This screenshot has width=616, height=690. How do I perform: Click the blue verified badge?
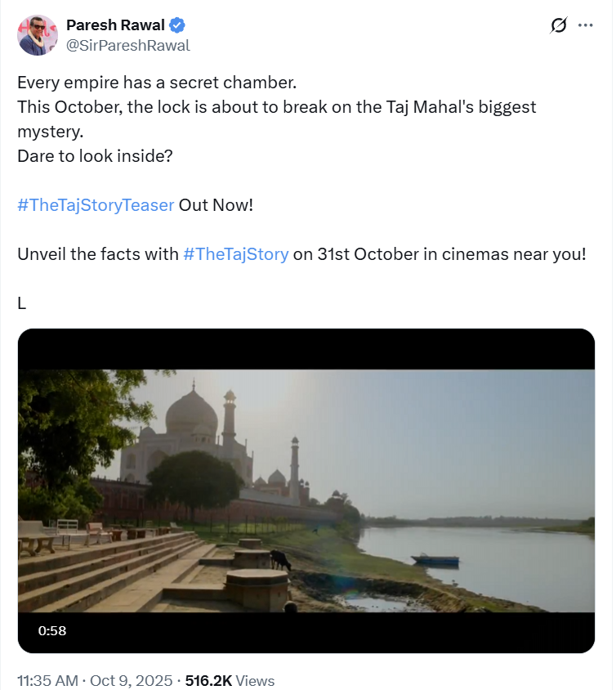pyautogui.click(x=176, y=25)
